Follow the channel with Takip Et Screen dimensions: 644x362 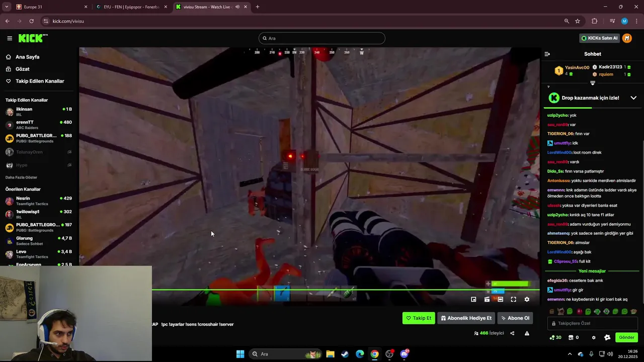(419, 318)
